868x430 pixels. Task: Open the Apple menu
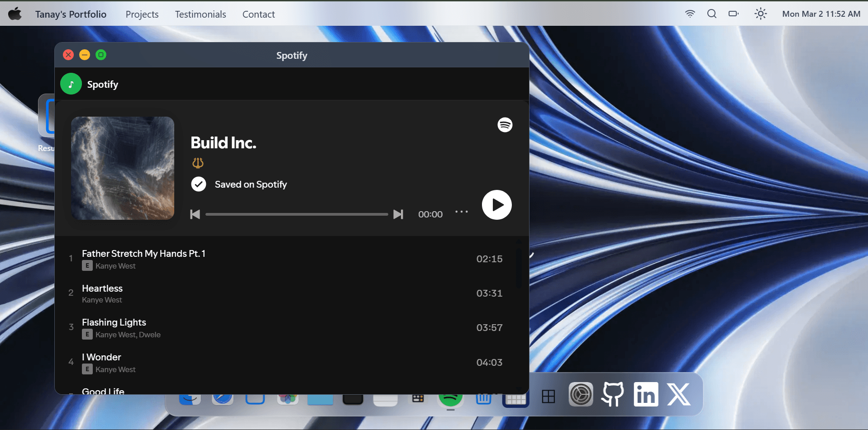tap(15, 14)
